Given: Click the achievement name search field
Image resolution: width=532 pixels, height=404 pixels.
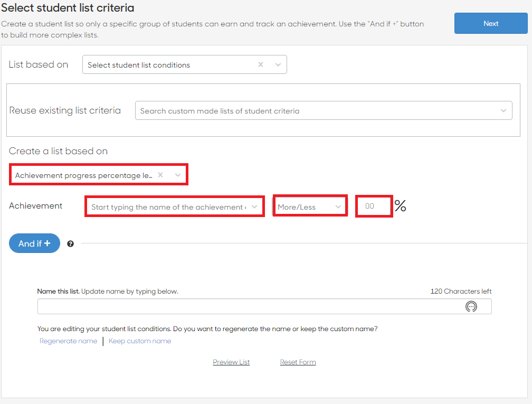Looking at the screenshot, I should [174, 207].
